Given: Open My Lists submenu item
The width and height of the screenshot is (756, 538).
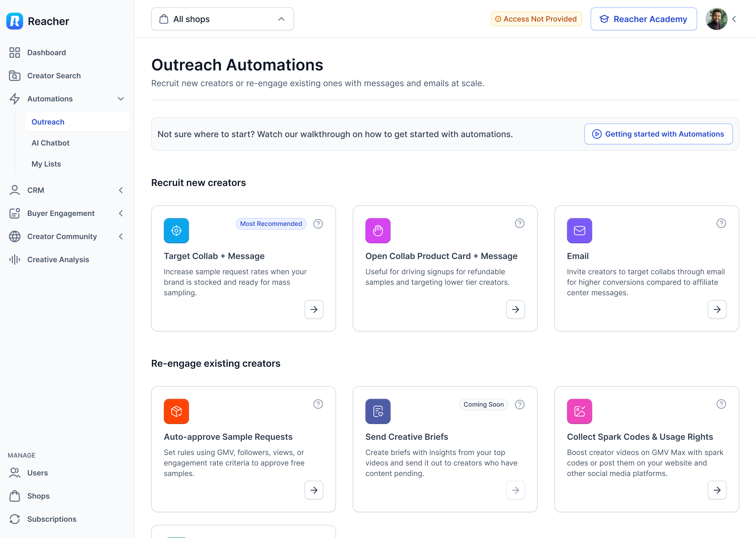Looking at the screenshot, I should click(46, 164).
